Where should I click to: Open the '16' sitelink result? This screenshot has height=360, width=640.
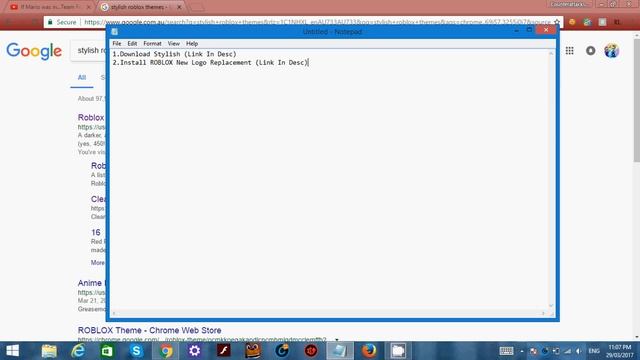point(96,232)
